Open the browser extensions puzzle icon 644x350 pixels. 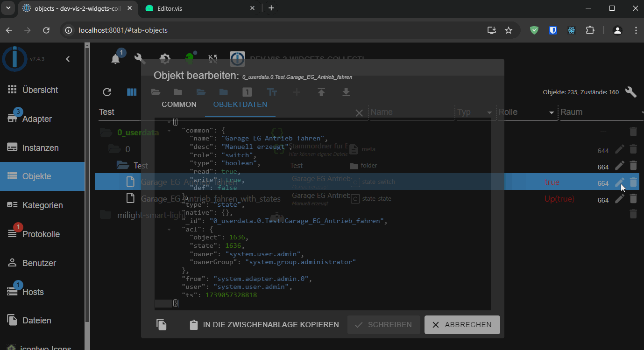(x=590, y=30)
